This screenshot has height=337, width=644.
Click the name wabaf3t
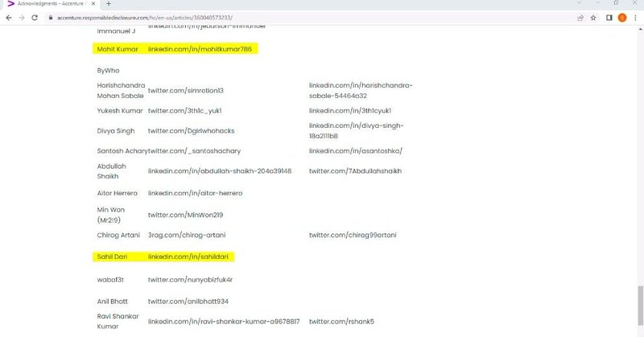110,280
